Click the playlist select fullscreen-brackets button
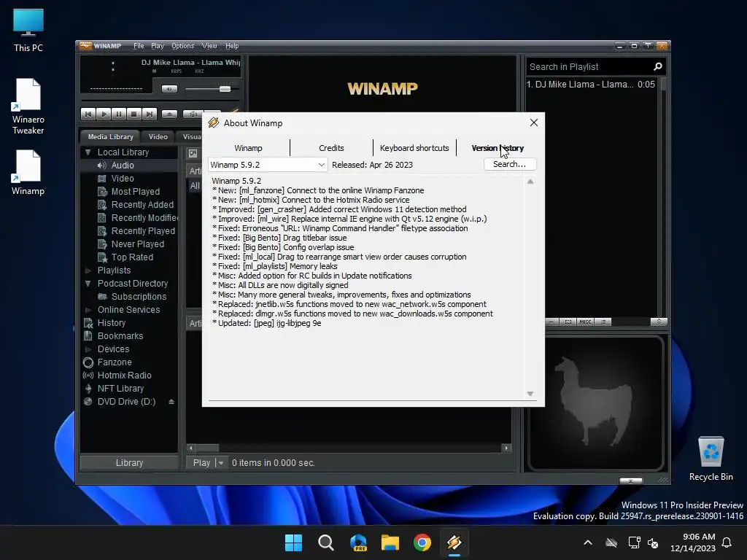Screen dimensions: 747x560 tap(568, 322)
